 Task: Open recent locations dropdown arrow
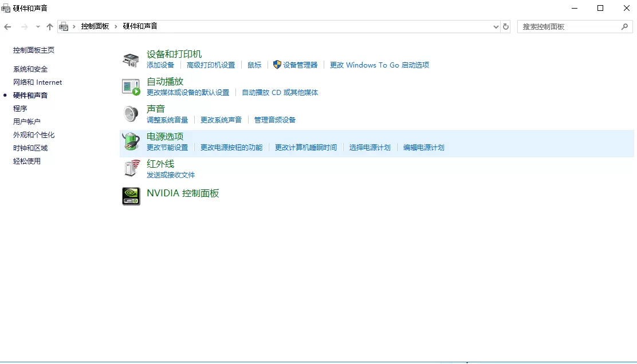coord(38,27)
